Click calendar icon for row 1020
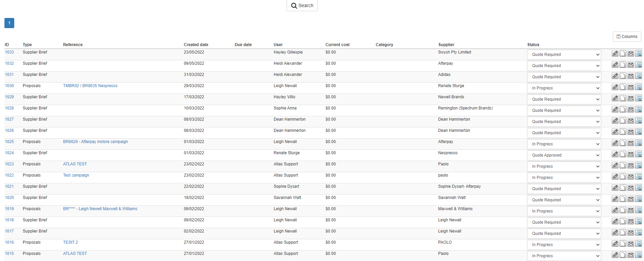This screenshot has width=644, height=261. (639, 199)
